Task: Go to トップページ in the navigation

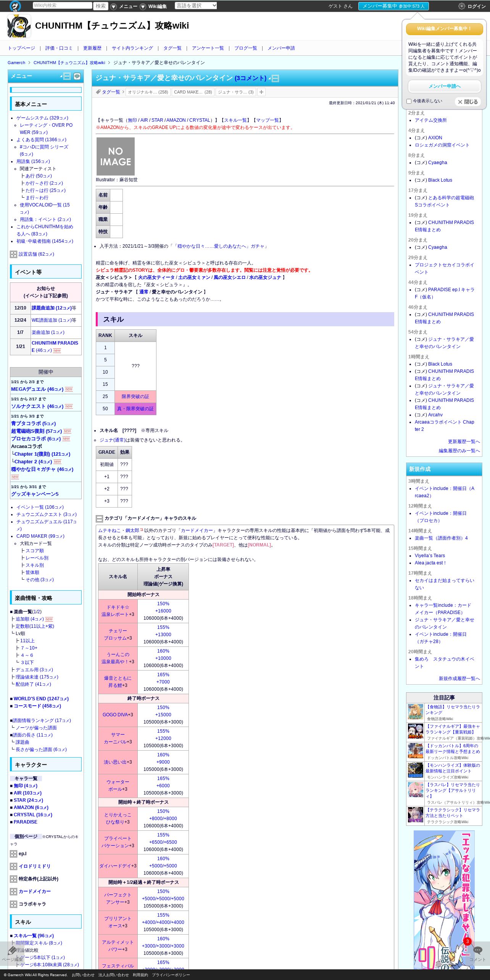Action: click(21, 48)
